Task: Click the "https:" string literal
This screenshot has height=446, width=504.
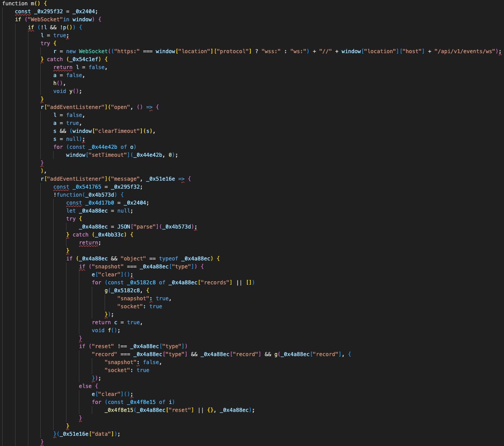Action: pos(127,51)
